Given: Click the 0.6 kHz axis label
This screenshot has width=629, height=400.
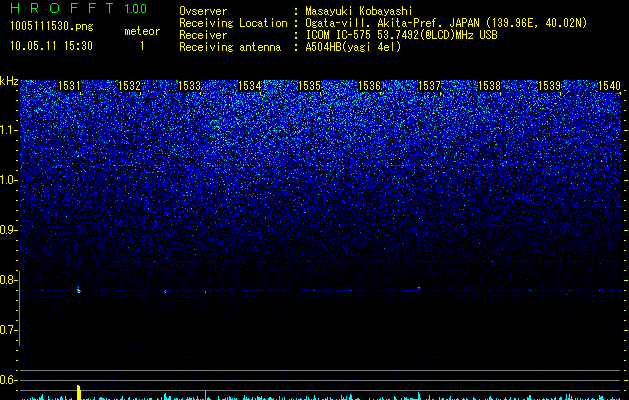Looking at the screenshot, I should (x=9, y=380).
